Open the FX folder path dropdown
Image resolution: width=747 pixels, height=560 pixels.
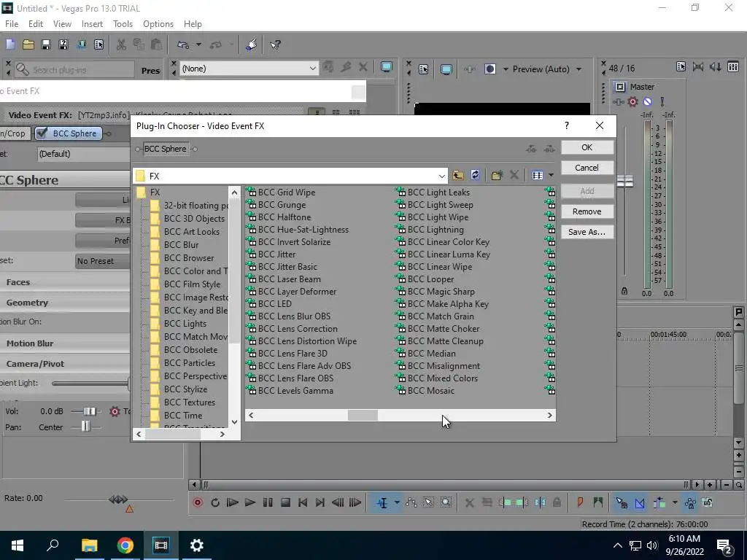point(441,176)
